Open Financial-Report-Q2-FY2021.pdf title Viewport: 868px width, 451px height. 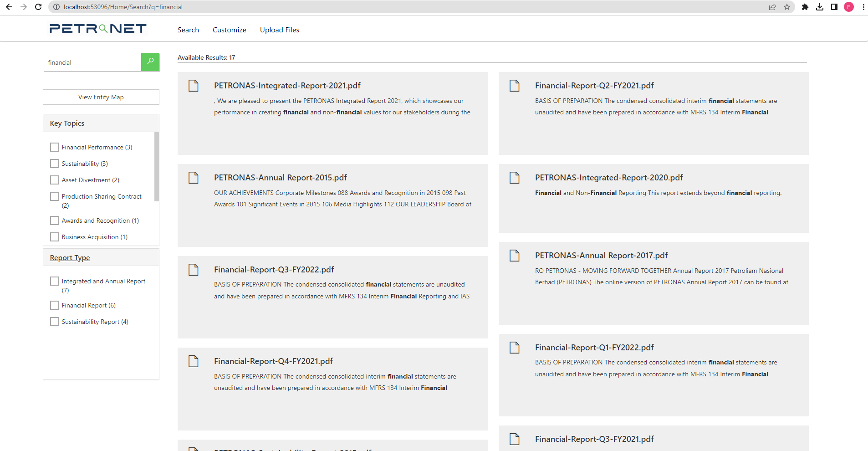tap(594, 86)
